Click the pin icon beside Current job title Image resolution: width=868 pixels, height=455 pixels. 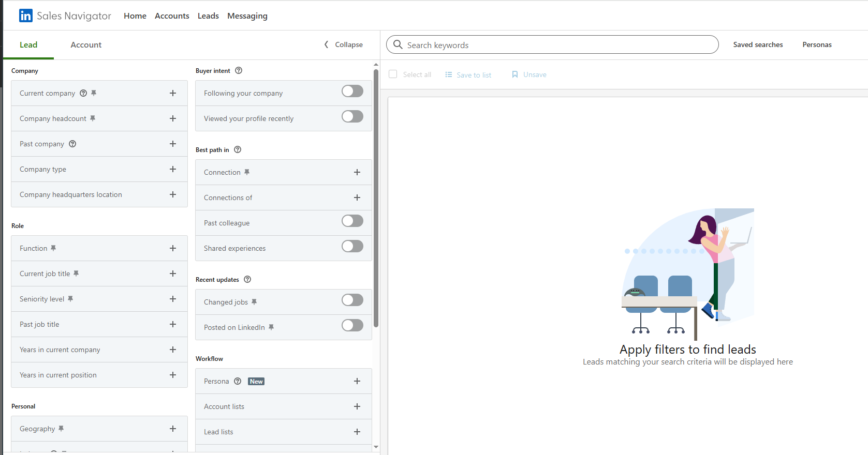coord(76,274)
